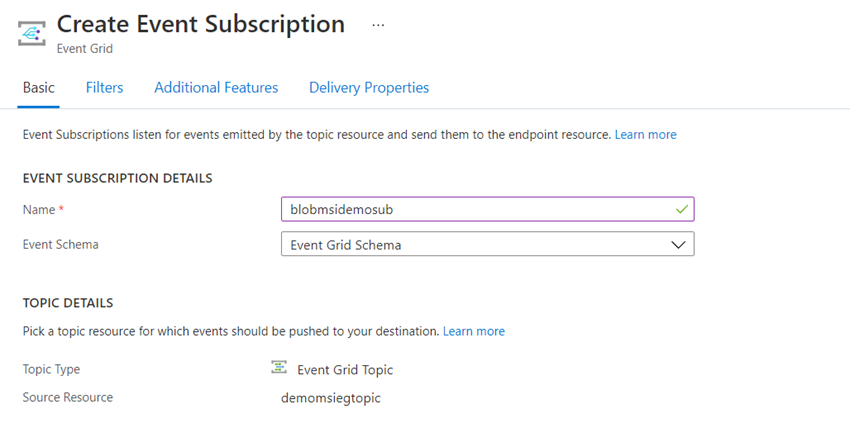Screen dimensions: 850x428
Task: Switch to the Filters tab
Action: pyautogui.click(x=105, y=88)
